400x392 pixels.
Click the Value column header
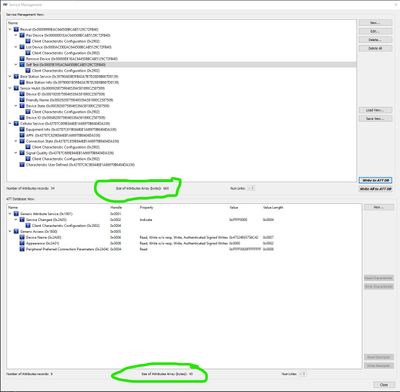[234, 207]
